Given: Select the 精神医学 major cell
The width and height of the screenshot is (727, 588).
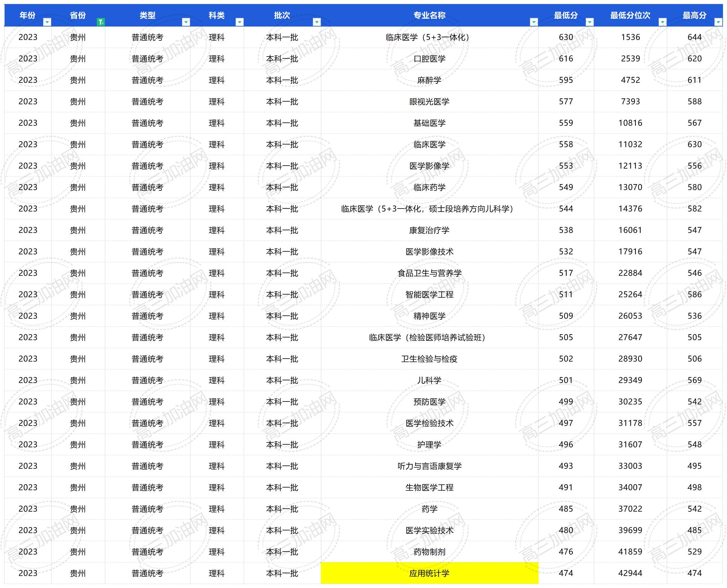Looking at the screenshot, I should (429, 316).
